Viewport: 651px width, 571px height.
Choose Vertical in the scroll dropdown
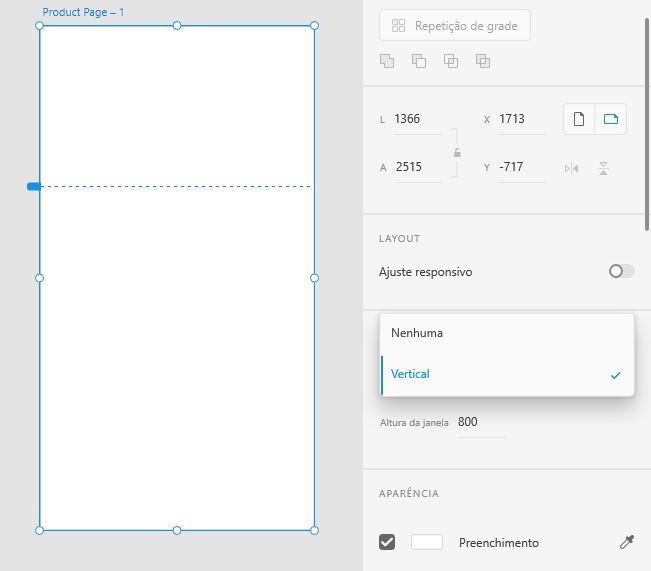[x=507, y=374]
